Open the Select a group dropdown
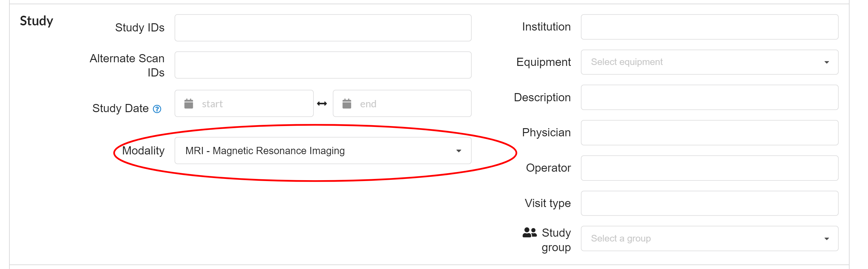The width and height of the screenshot is (868, 269). [x=709, y=239]
